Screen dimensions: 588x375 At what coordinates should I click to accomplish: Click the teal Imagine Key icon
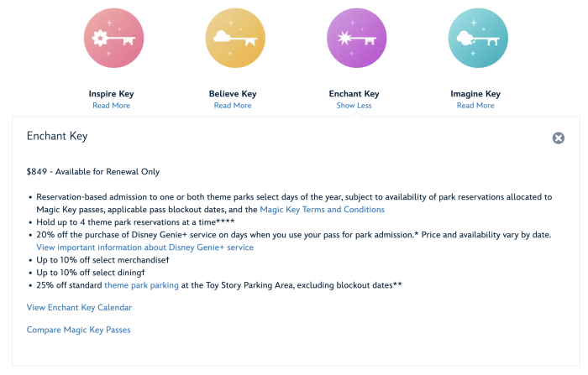pyautogui.click(x=475, y=39)
